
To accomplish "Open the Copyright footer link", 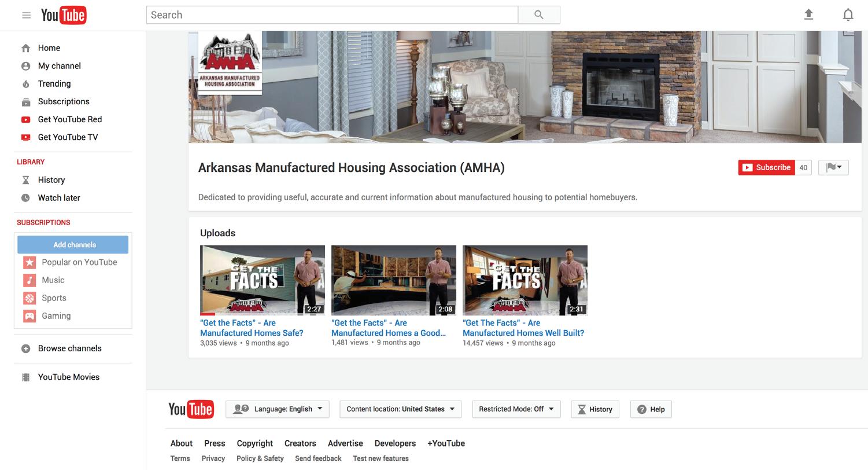I will [x=254, y=443].
